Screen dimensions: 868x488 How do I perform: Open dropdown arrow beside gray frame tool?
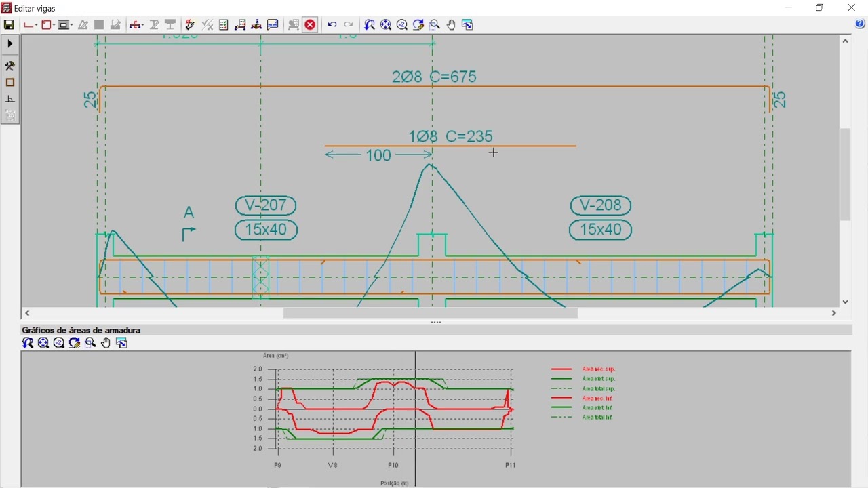(x=71, y=26)
